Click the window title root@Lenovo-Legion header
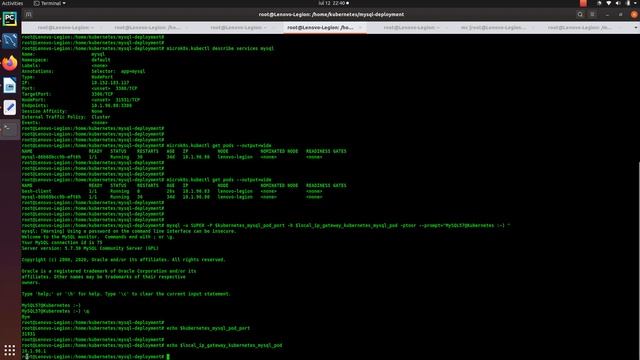Viewport: 640px width, 360px height. (331, 14)
